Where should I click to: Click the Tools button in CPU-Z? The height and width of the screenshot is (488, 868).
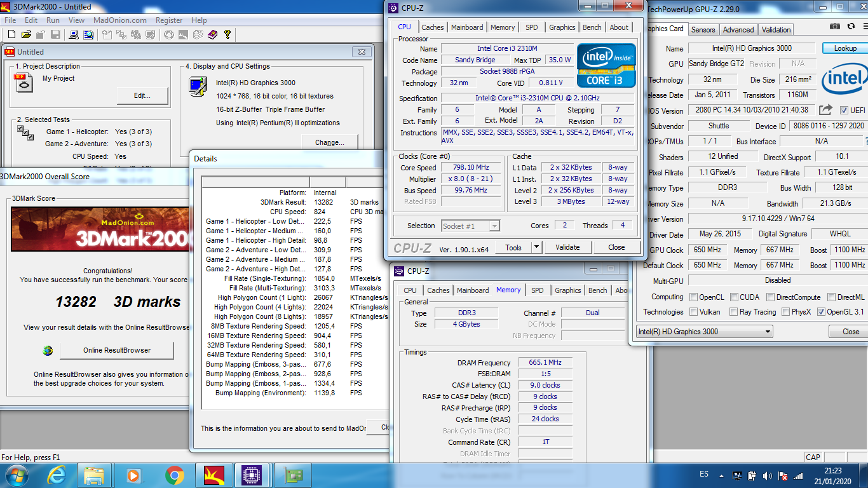point(513,247)
